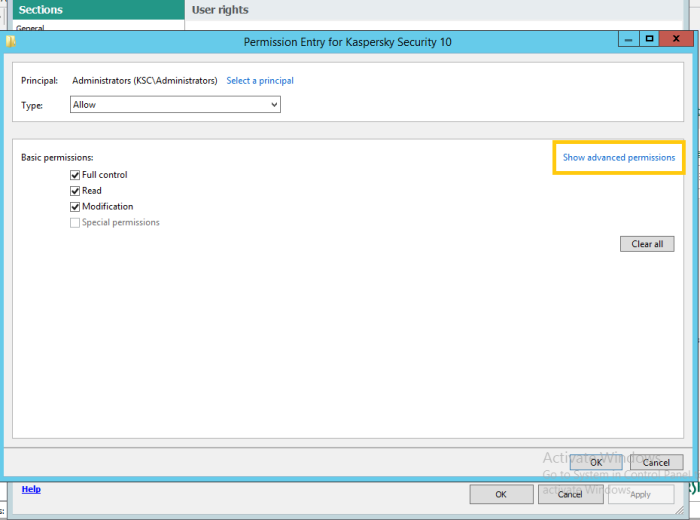Confirm with OK in Permission Entry dialog
Screen dimensions: 700x520
[x=596, y=462]
